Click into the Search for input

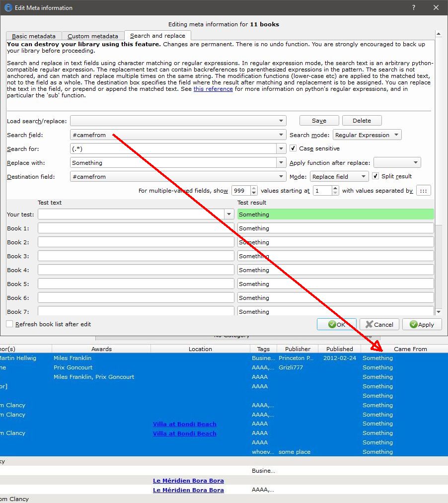tap(173, 149)
